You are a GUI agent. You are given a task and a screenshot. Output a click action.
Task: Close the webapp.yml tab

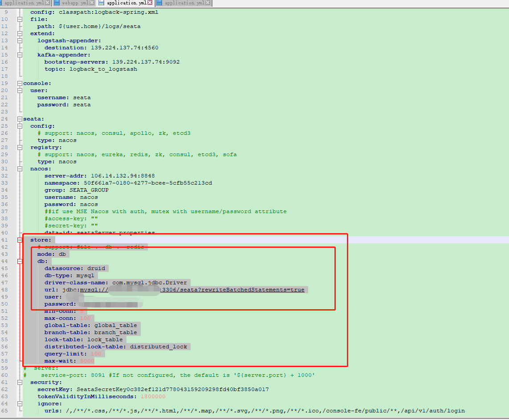[92, 3]
